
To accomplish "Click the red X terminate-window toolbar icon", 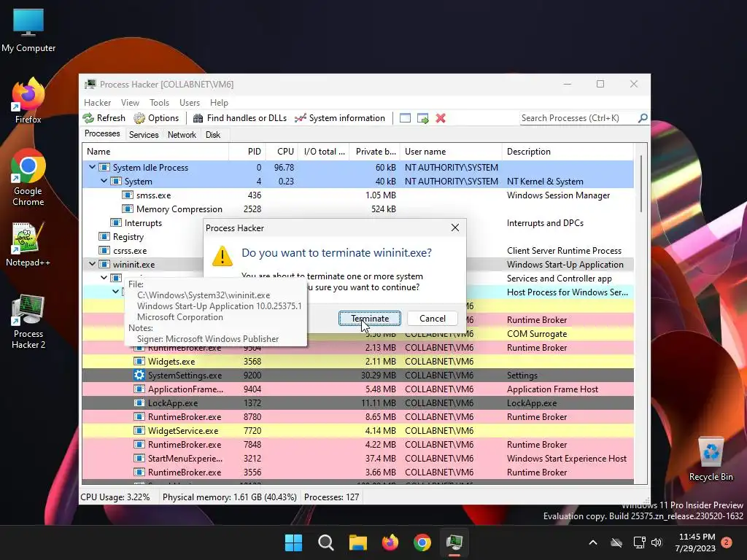I will pos(441,118).
